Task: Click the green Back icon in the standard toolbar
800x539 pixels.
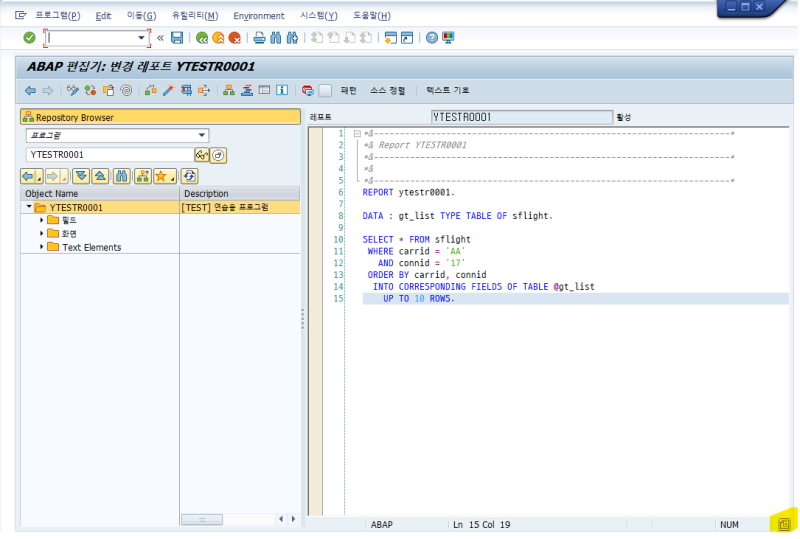Action: click(202, 38)
